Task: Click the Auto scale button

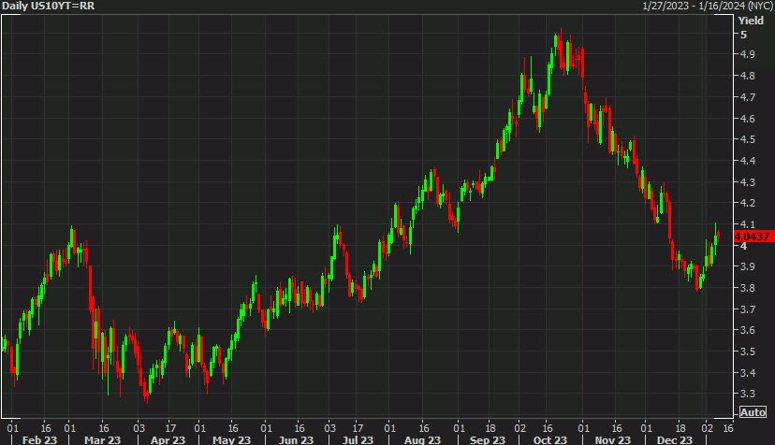Action: coord(753,412)
